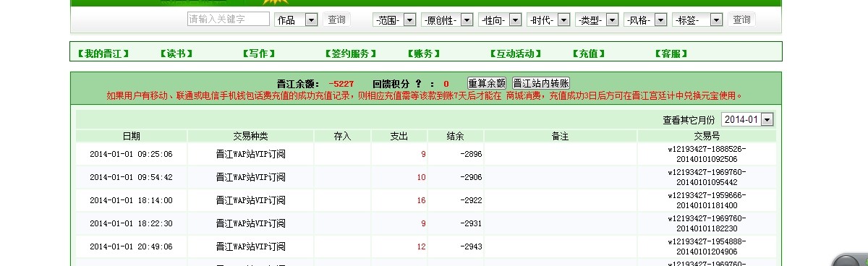Click the 查询 button beside 作品 dropdown
Image resolution: width=868 pixels, height=266 pixels.
[x=336, y=20]
